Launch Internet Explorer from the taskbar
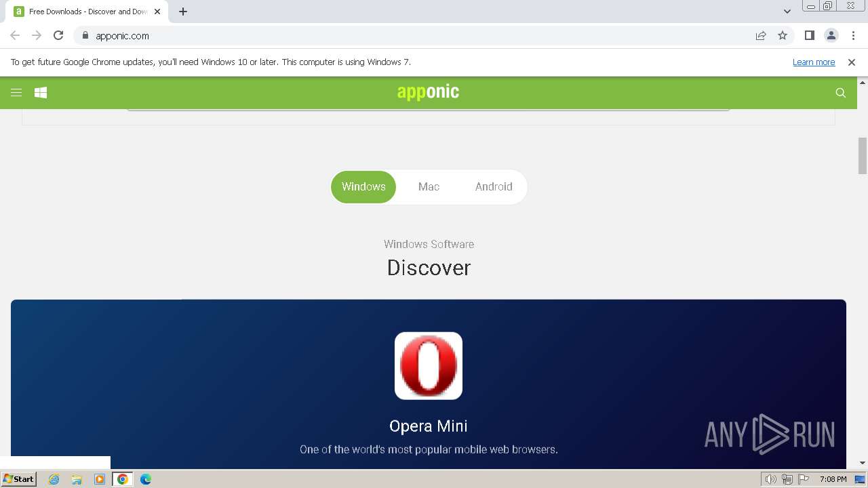Image resolution: width=868 pixels, height=488 pixels. tap(54, 479)
